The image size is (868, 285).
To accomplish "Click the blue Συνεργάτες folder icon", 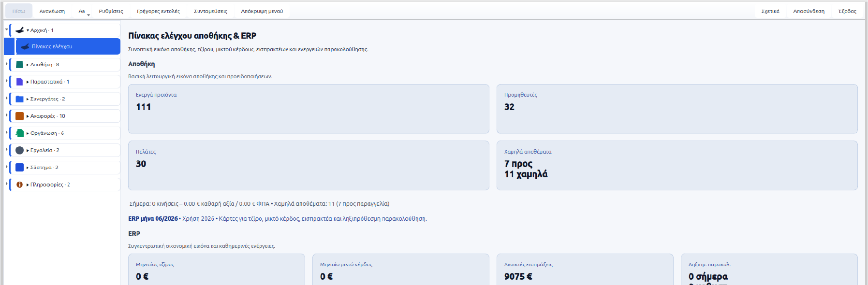I will [x=20, y=99].
